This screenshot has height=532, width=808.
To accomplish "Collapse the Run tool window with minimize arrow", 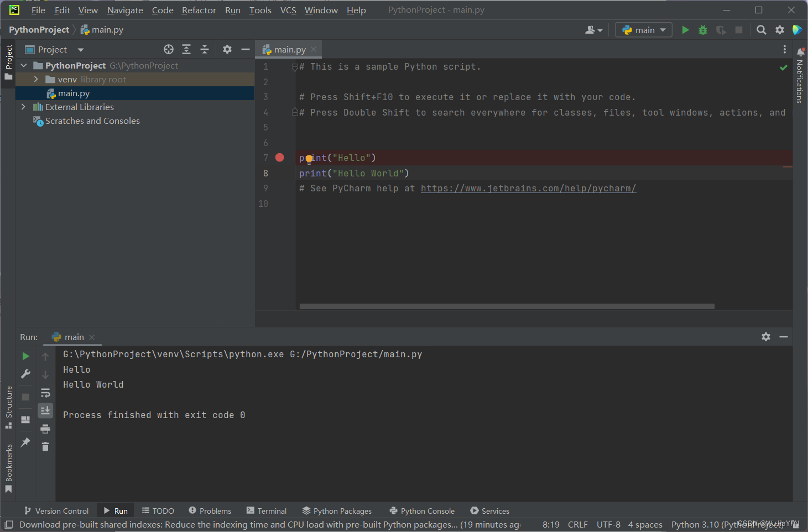I will (784, 337).
